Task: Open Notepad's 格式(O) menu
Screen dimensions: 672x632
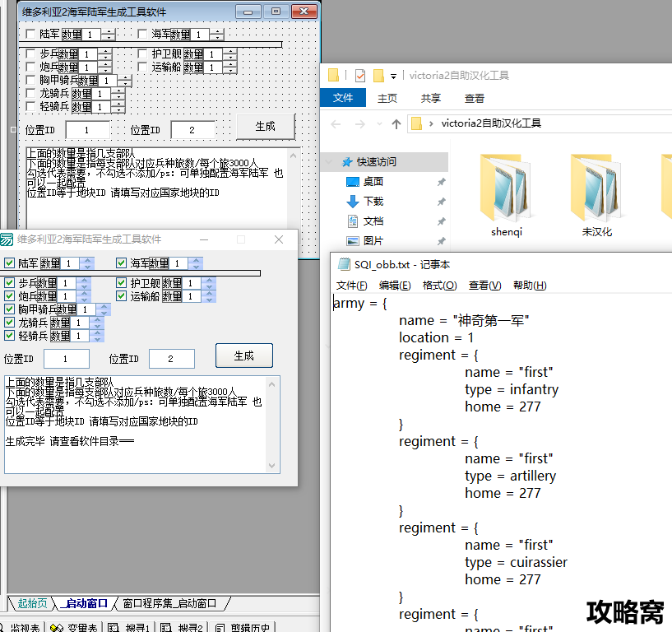Action: tap(440, 286)
